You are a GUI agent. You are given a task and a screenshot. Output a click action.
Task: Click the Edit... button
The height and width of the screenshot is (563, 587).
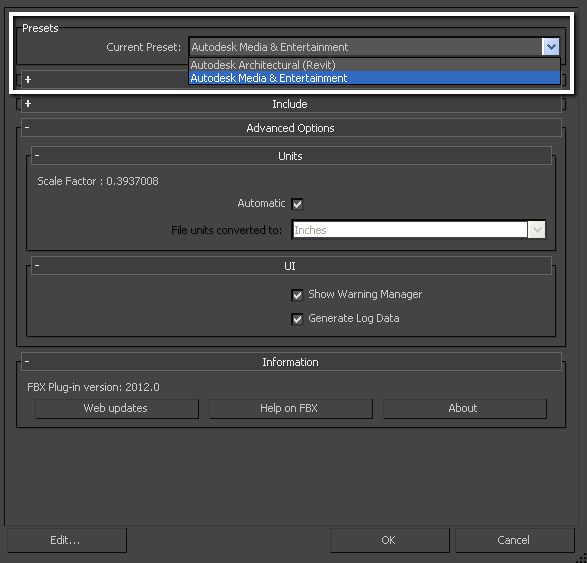67,540
